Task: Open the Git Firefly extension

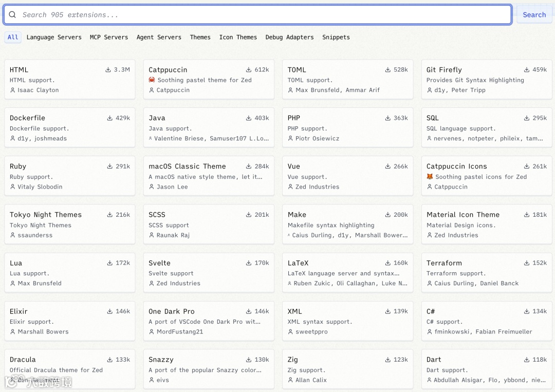Action: coord(487,79)
